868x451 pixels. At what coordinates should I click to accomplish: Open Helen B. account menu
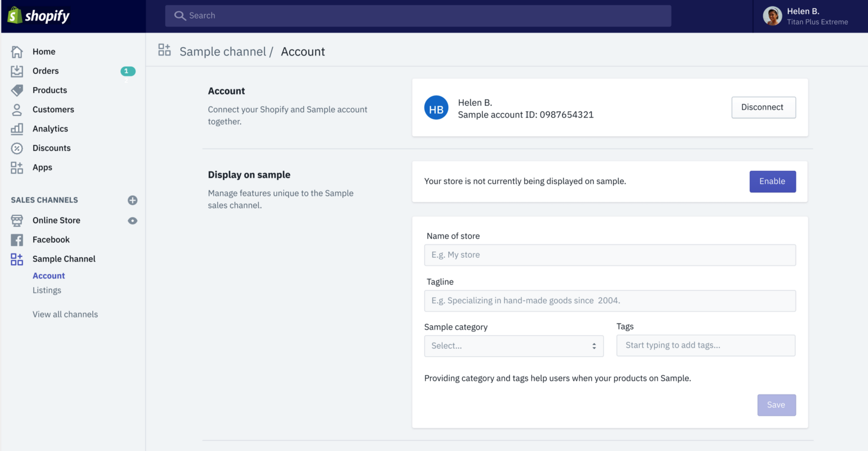tap(806, 16)
